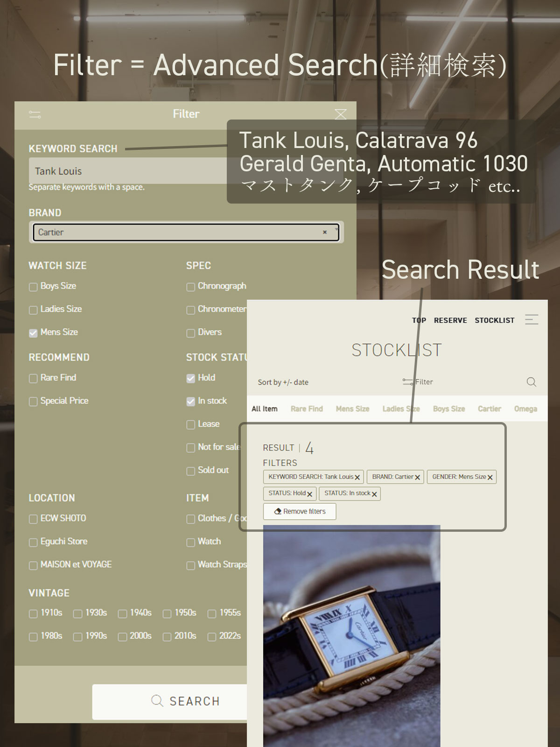This screenshot has height=747, width=560.
Task: Uncheck the Mens Size checkbox
Action: pyautogui.click(x=33, y=333)
